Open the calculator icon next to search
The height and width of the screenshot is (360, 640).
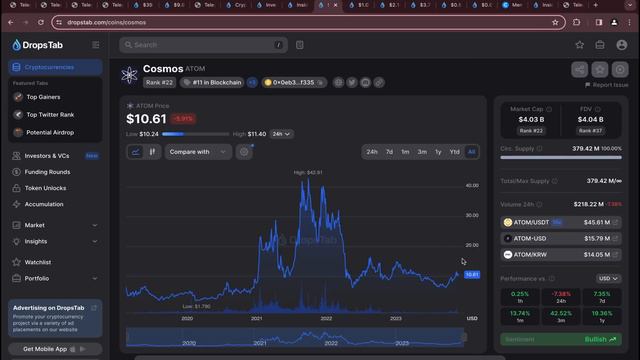click(300, 45)
